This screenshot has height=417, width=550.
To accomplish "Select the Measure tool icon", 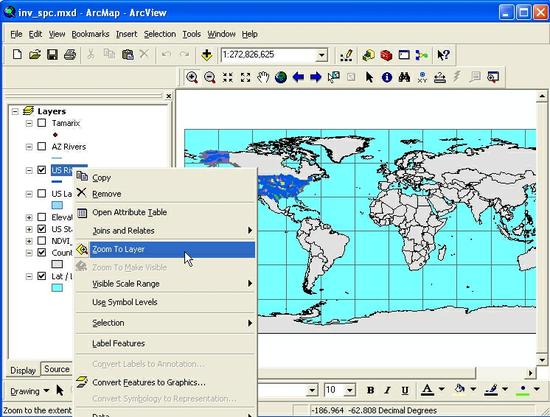I will tap(440, 77).
